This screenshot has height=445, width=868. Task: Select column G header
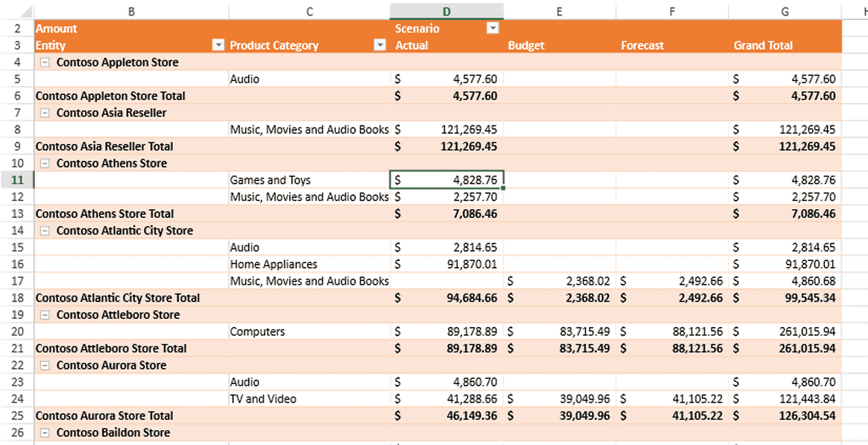pos(785,11)
